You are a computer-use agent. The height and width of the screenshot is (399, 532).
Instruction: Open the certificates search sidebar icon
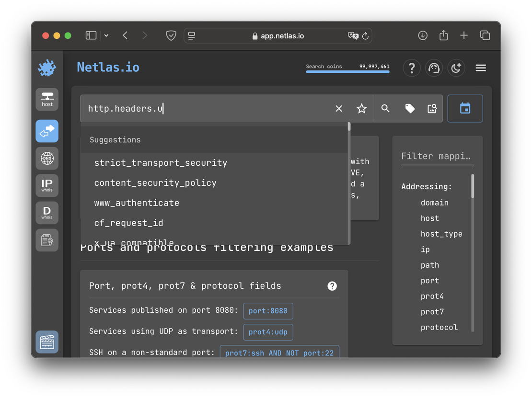(47, 240)
